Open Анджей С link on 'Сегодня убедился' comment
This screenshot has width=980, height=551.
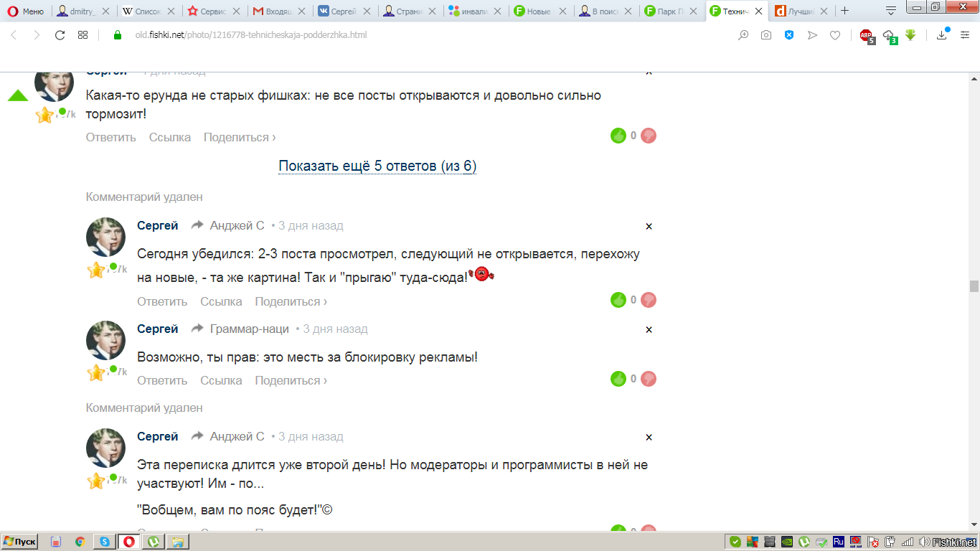(x=237, y=225)
